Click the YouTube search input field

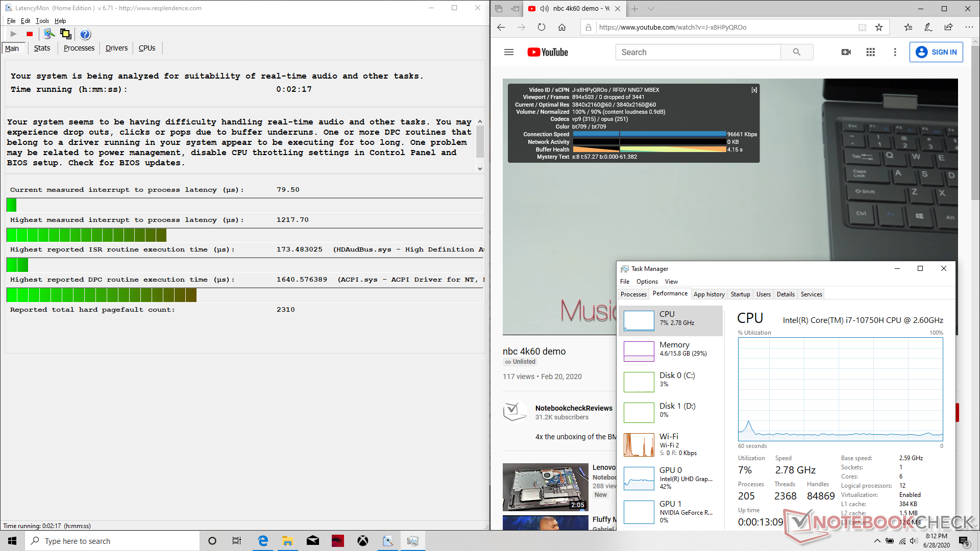697,52
